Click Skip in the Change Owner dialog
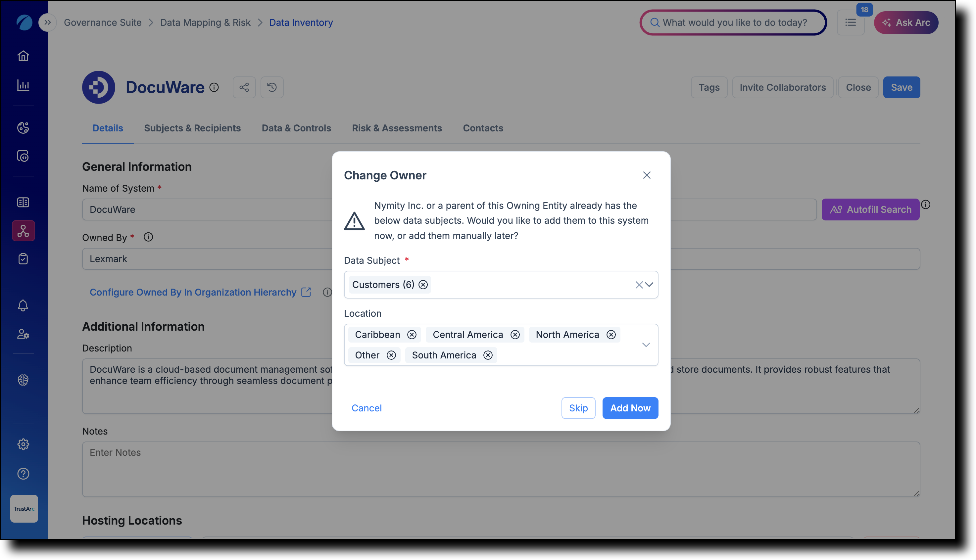976x560 pixels. click(578, 408)
